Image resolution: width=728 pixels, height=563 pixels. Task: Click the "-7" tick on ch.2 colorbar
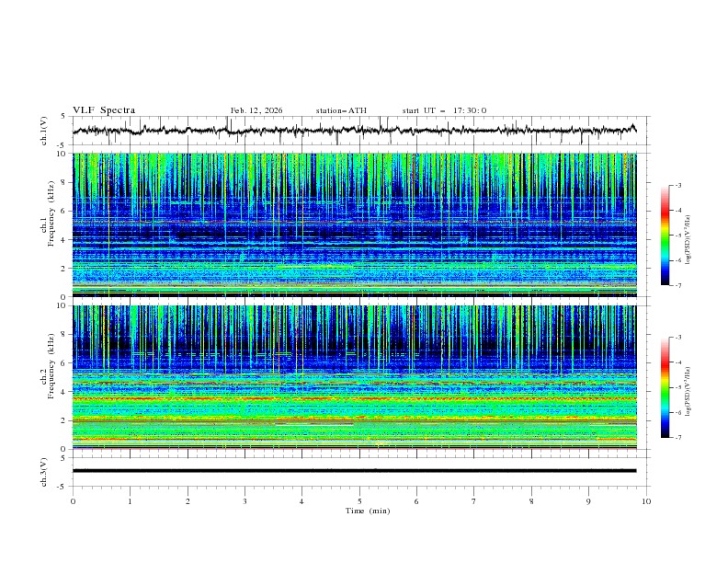coord(678,438)
